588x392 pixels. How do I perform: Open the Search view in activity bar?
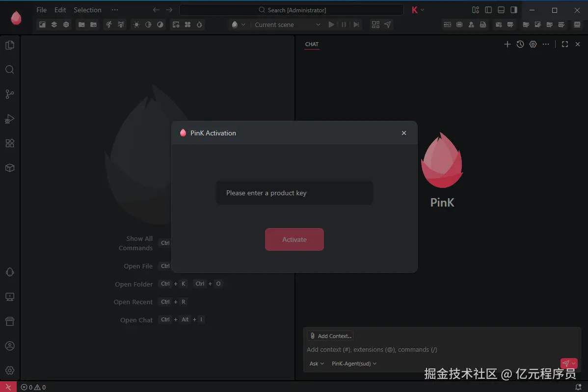[x=10, y=70]
